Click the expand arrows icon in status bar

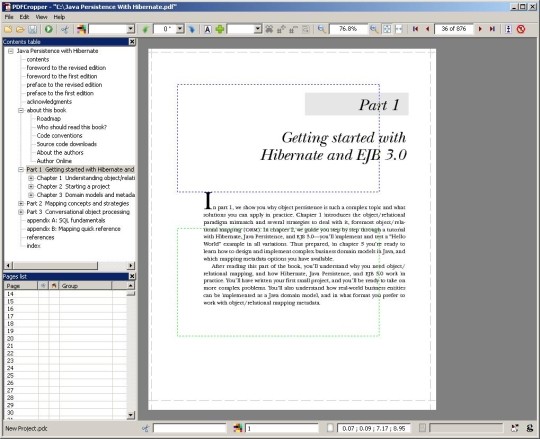tap(515, 428)
